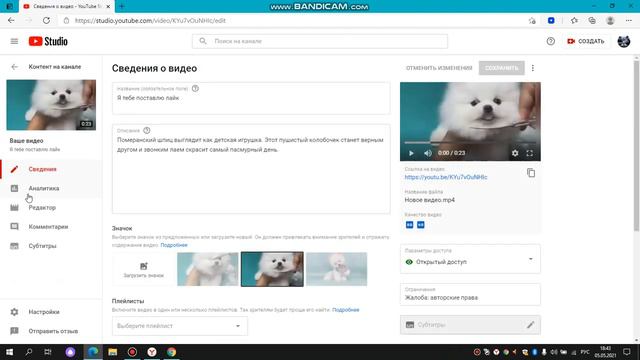640x360 pixels.
Task: Enter fullscreen in the video preview
Action: (x=529, y=153)
